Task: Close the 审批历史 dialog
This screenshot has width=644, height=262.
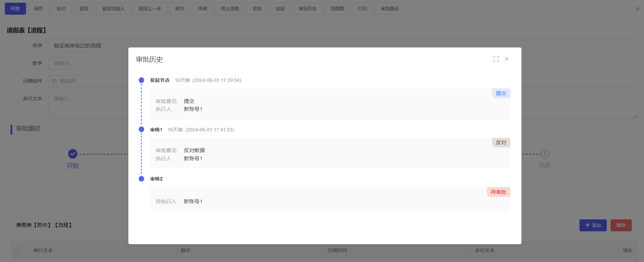Action: point(506,59)
